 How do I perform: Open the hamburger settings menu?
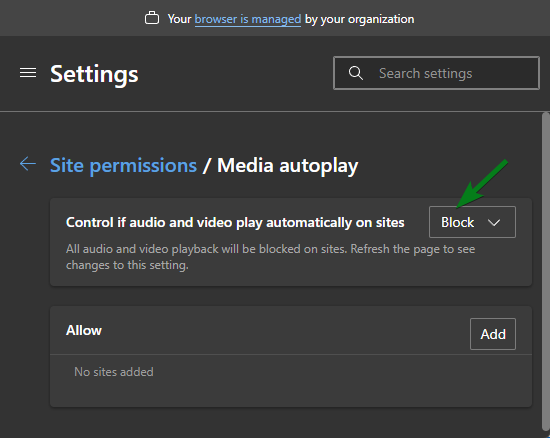28,73
